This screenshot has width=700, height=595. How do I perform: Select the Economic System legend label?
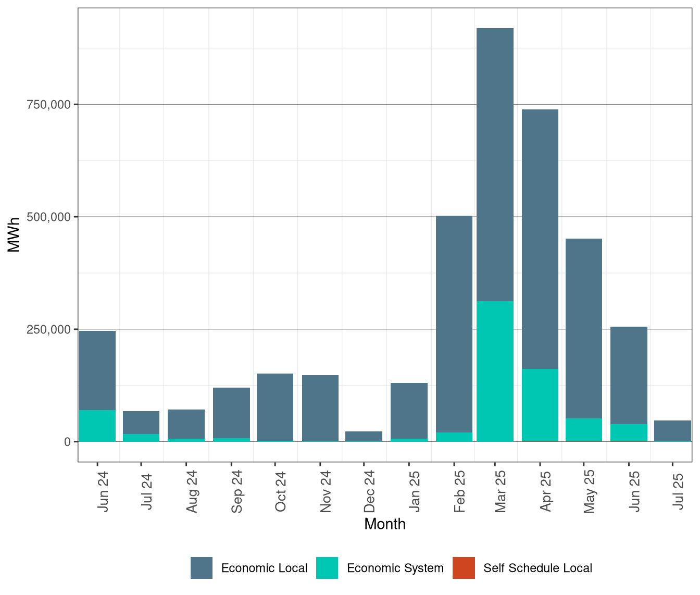[x=395, y=568]
